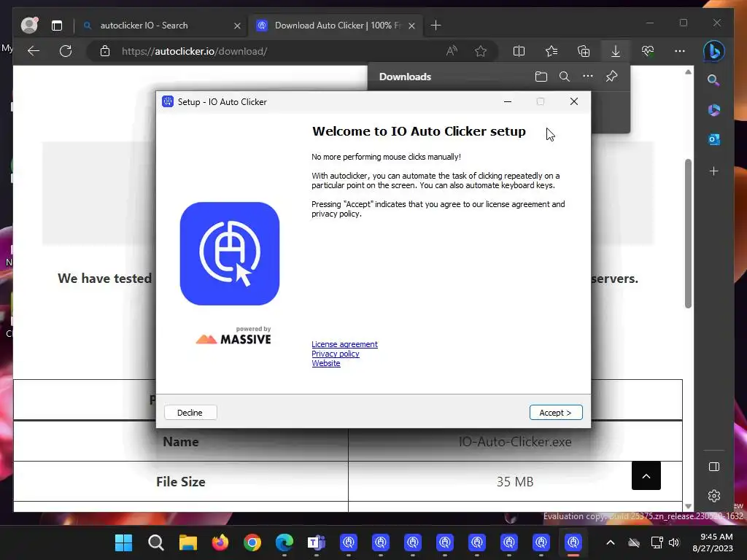Launch Google Chrome from taskbar

click(252, 542)
